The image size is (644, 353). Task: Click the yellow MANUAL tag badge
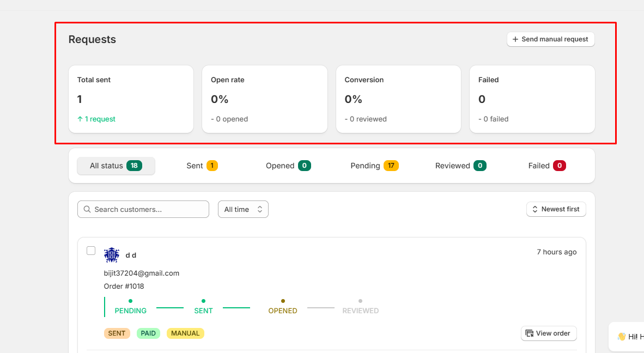(x=185, y=333)
